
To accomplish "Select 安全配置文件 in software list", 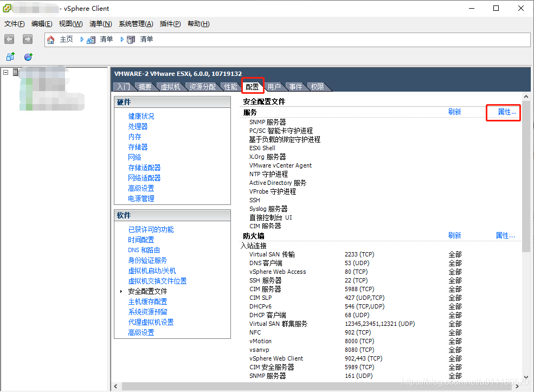I will [x=147, y=291].
